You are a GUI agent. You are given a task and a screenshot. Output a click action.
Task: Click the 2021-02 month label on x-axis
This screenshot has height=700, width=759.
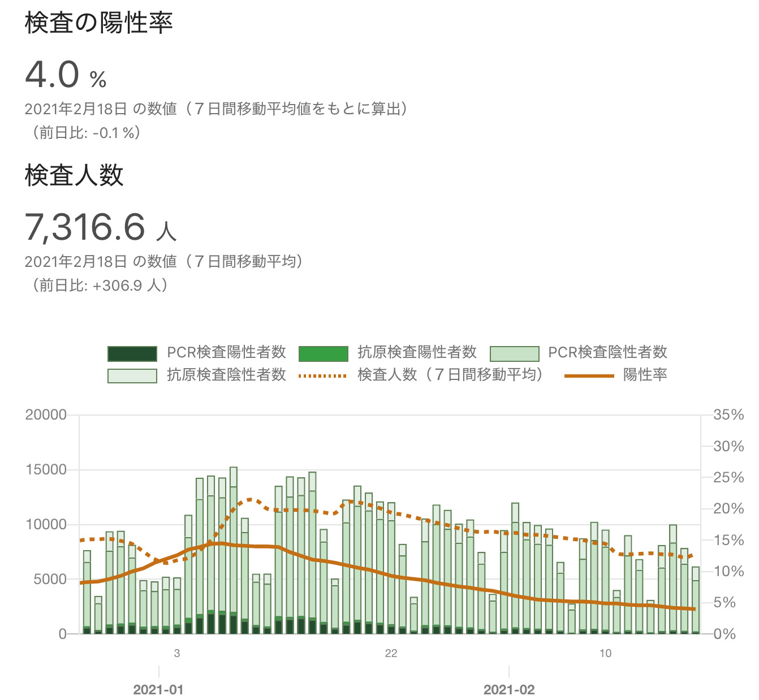click(x=509, y=690)
